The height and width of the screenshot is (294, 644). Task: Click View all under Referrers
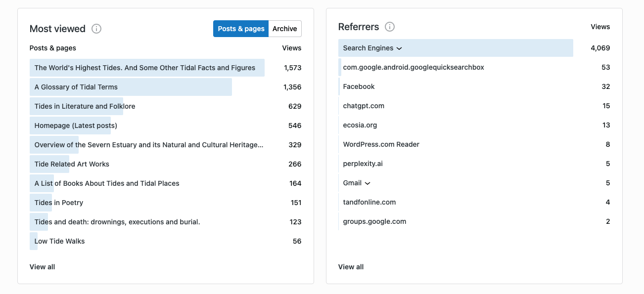pos(351,267)
